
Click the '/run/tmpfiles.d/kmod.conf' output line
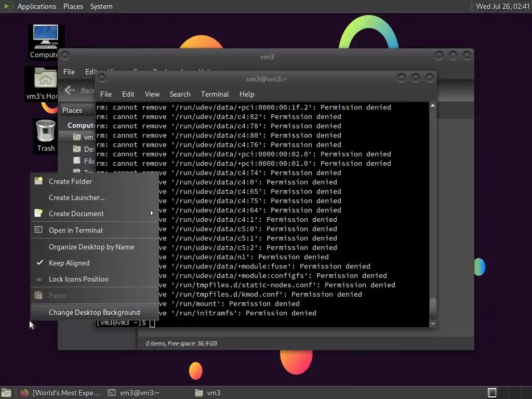point(262,294)
